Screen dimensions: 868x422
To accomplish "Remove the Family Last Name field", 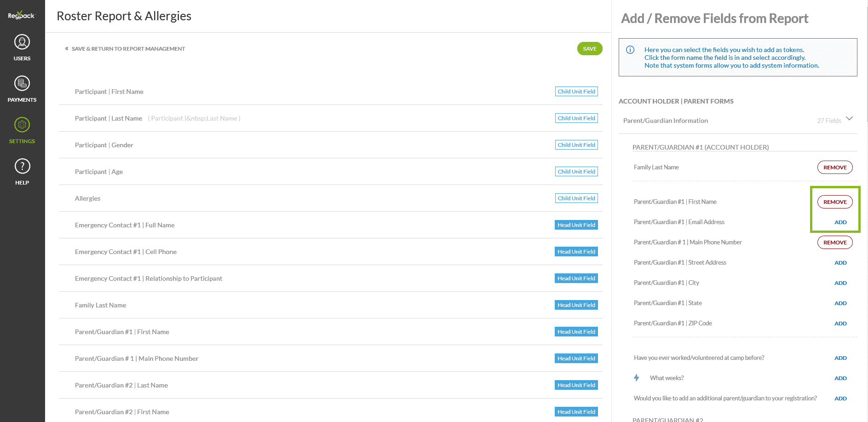I will point(834,168).
